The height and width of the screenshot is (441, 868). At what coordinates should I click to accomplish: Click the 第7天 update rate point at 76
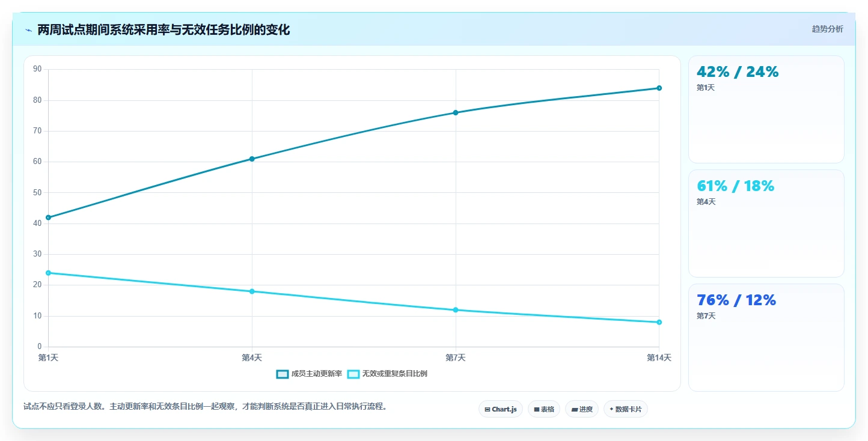click(x=456, y=112)
